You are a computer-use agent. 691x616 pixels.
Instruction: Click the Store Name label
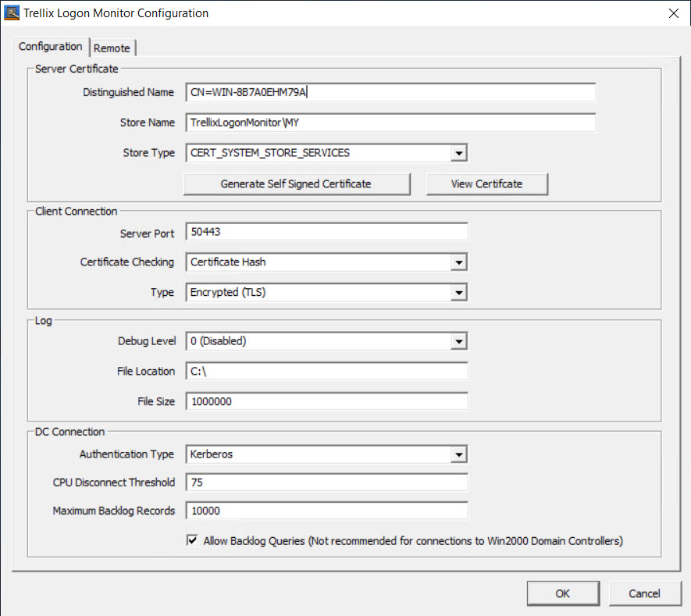pos(148,123)
